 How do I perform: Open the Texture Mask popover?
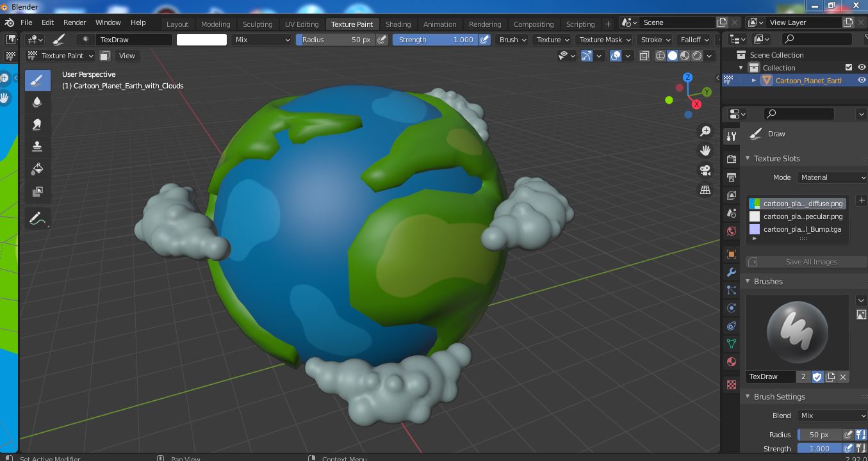pos(605,40)
